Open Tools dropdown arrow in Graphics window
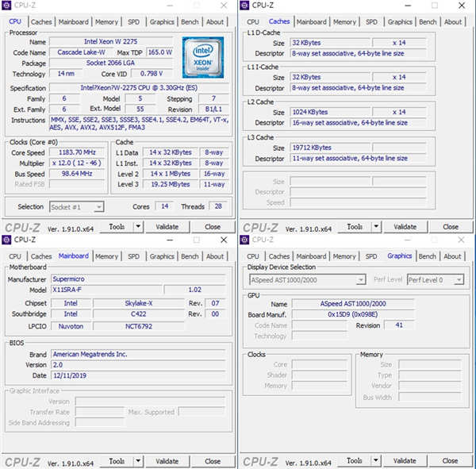 376,460
